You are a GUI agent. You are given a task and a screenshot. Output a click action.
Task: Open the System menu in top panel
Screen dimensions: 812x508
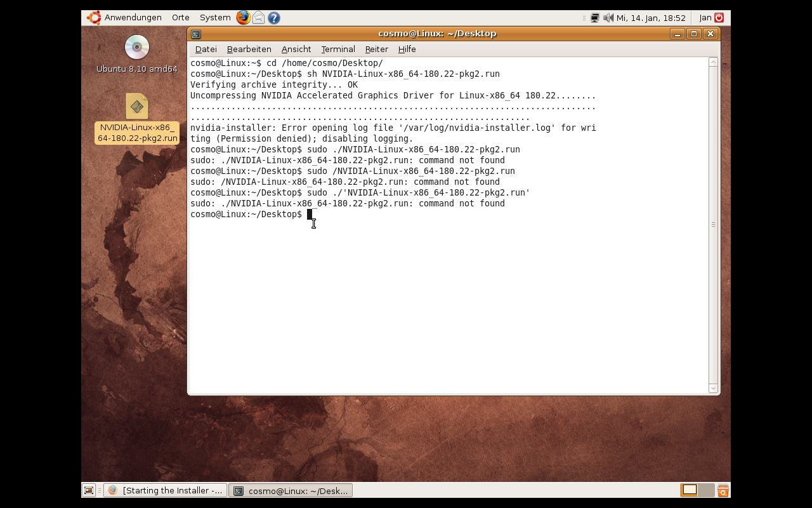pos(215,18)
